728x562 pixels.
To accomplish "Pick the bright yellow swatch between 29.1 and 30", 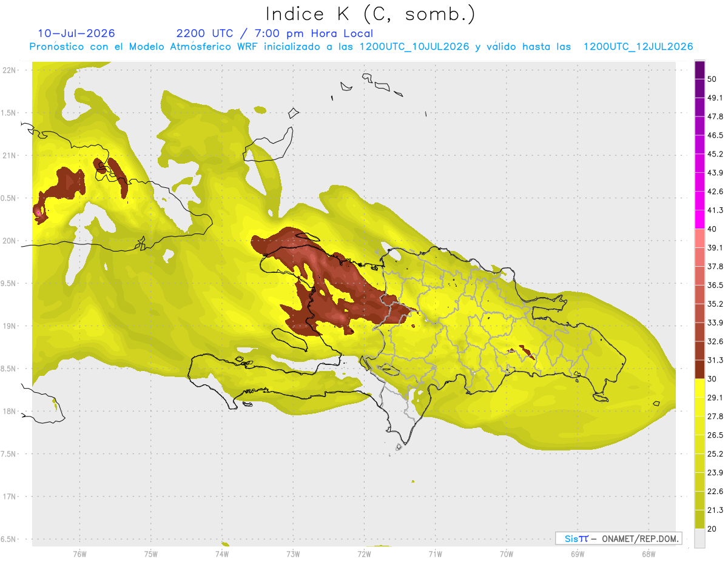I will click(x=699, y=388).
